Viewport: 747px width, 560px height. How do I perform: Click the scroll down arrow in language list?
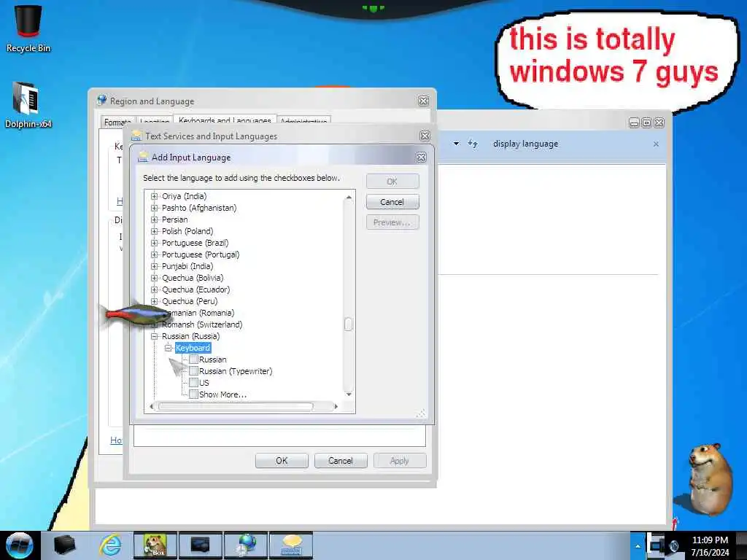click(x=349, y=394)
